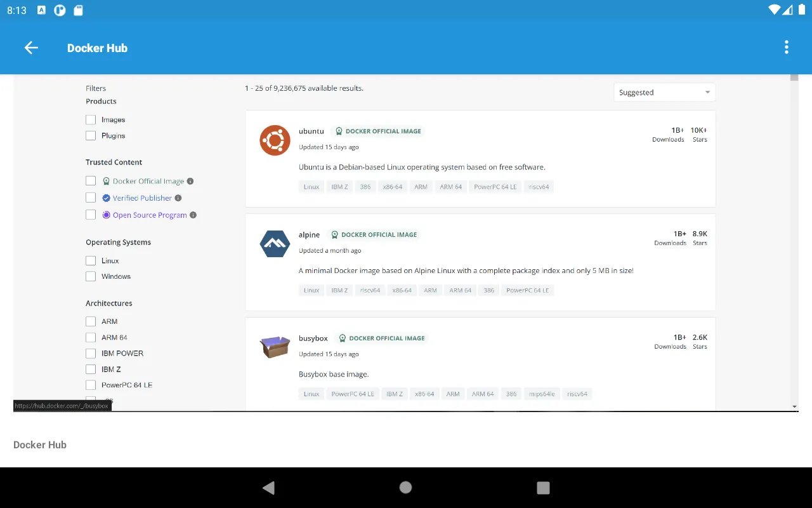Click info icon beside Open Source Program
The image size is (812, 508).
(193, 215)
